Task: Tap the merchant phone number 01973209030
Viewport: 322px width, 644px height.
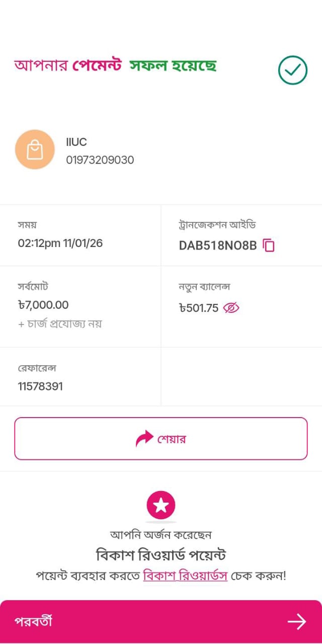Action: [100, 160]
